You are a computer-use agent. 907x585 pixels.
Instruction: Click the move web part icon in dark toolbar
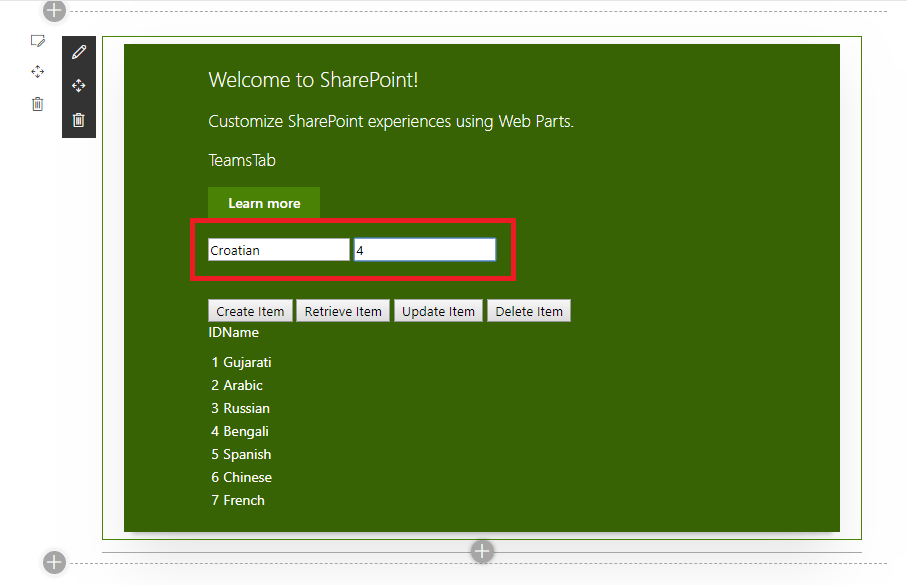pyautogui.click(x=79, y=86)
